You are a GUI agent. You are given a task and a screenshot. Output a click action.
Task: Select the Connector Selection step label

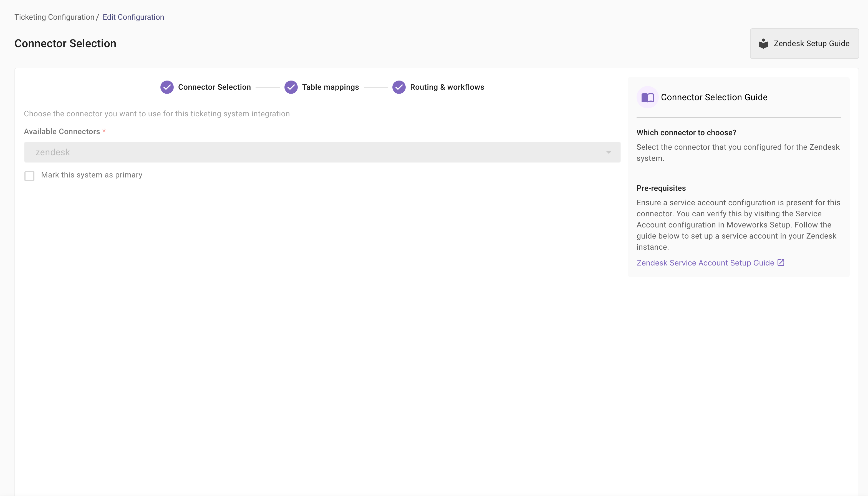click(214, 87)
